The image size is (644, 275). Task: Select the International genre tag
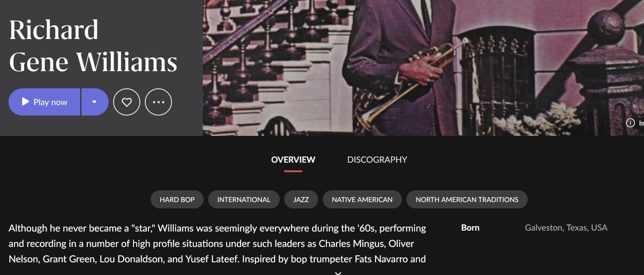pyautogui.click(x=244, y=199)
